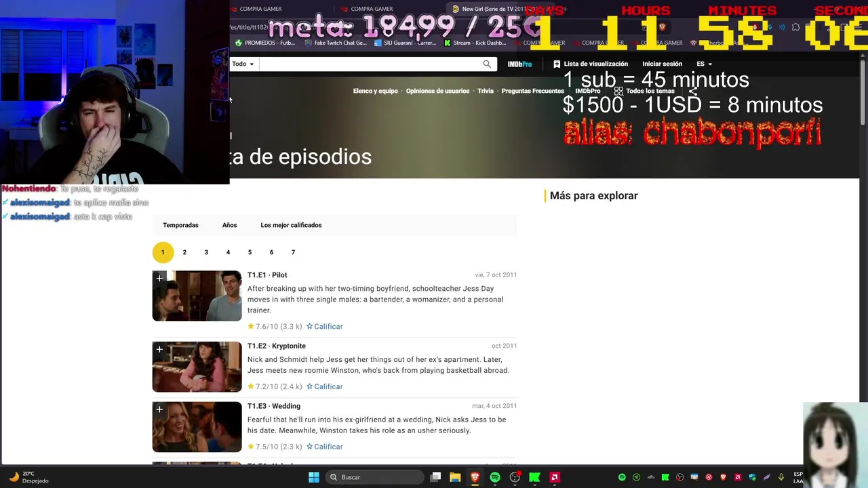Click Iniciar sesión link
The height and width of the screenshot is (488, 868).
coord(662,64)
